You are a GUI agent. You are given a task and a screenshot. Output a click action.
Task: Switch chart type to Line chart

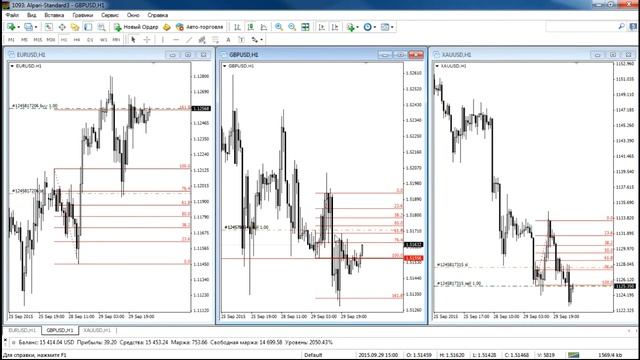[x=264, y=27]
